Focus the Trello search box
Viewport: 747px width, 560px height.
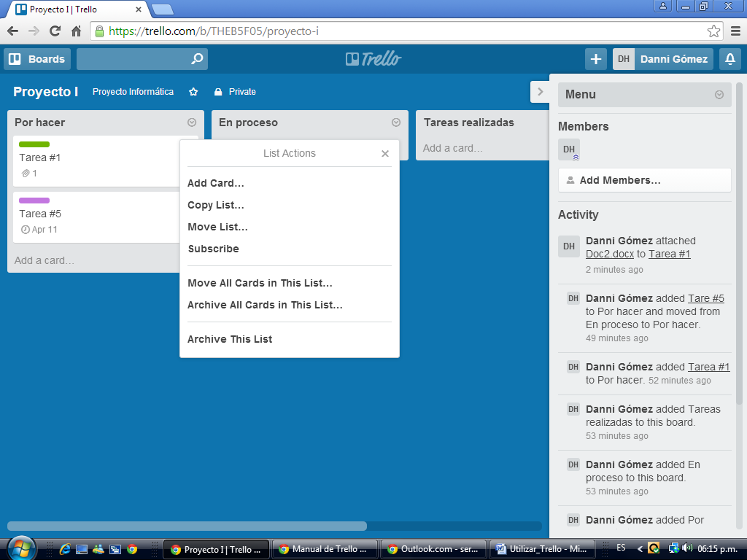coord(142,59)
